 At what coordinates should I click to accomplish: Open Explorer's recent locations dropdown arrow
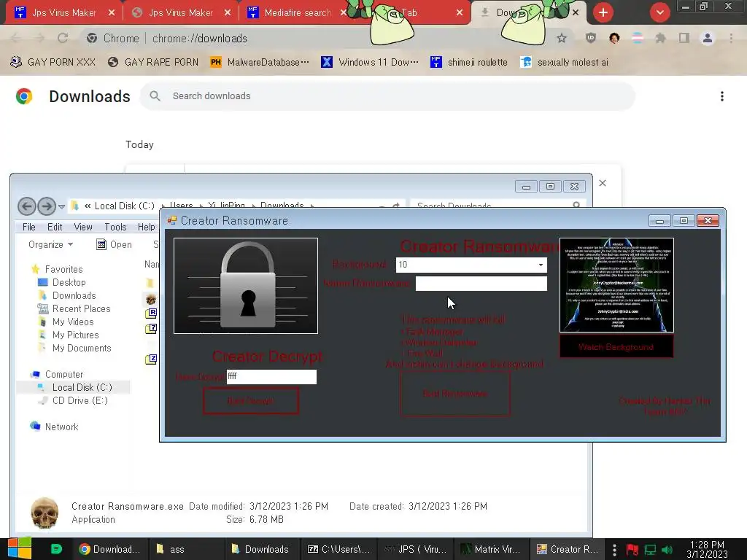(x=61, y=206)
